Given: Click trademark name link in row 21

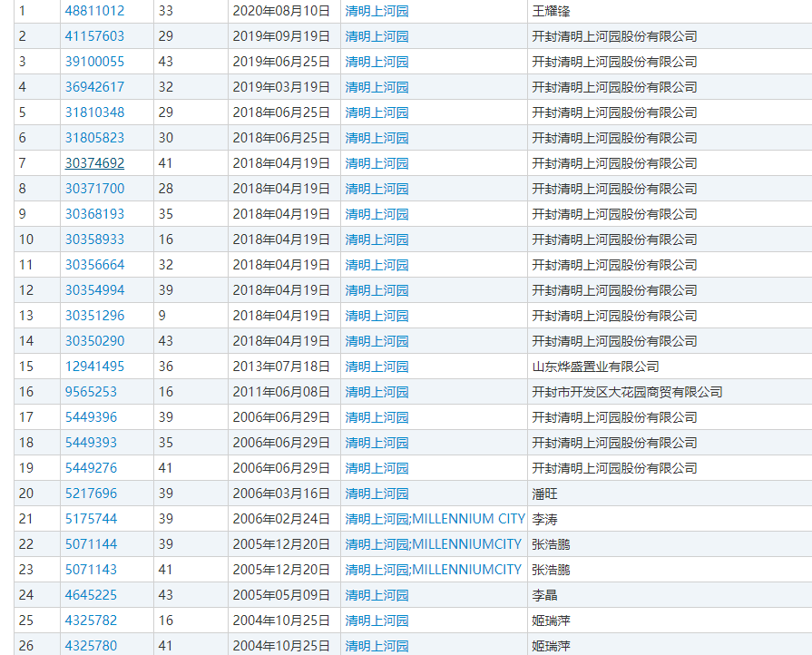Looking at the screenshot, I should pos(435,519).
